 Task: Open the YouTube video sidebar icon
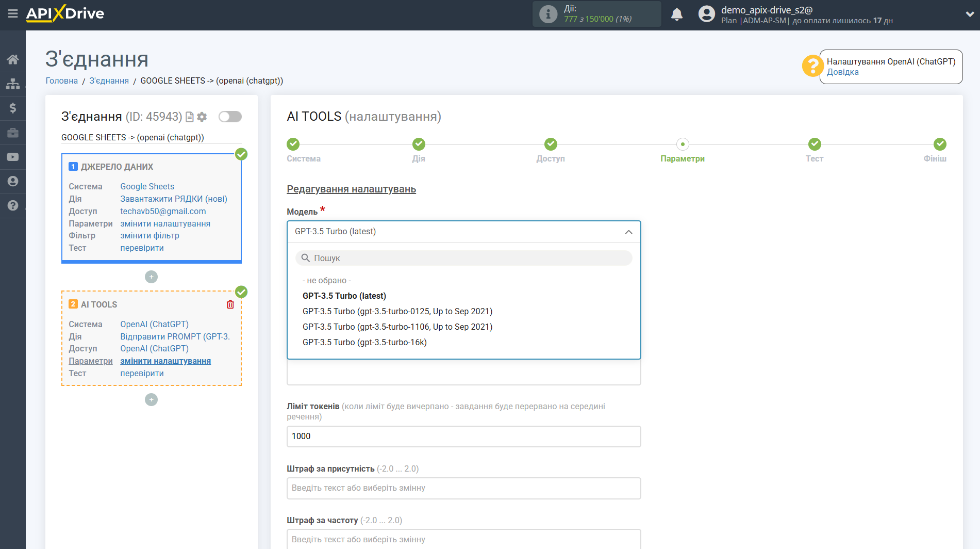coord(12,157)
